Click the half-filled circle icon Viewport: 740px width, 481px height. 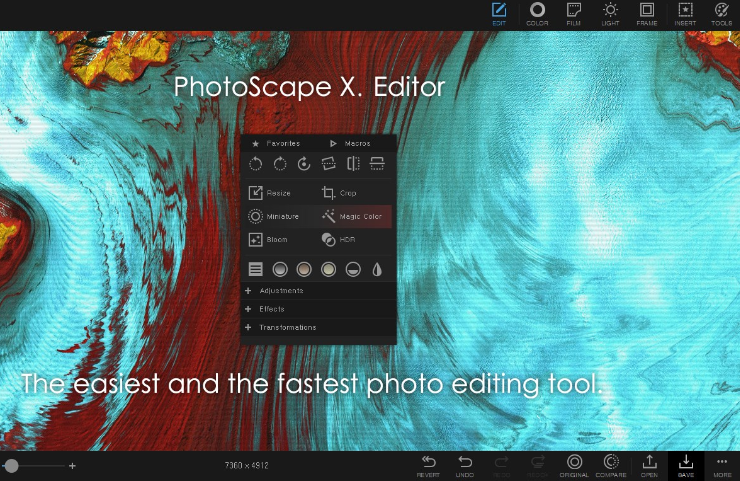coord(353,270)
